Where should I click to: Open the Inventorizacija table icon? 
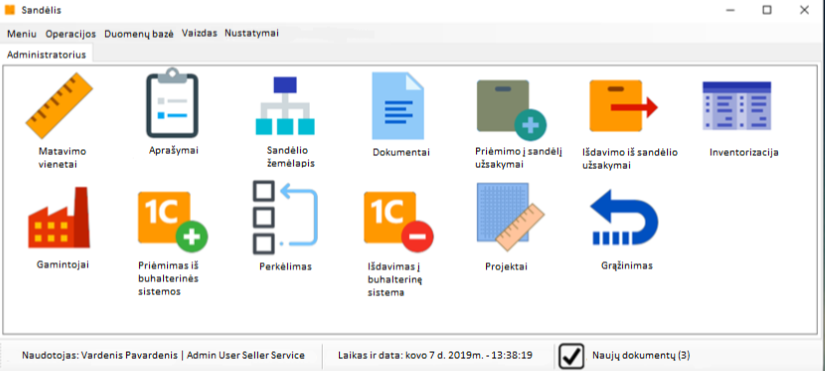point(737,106)
